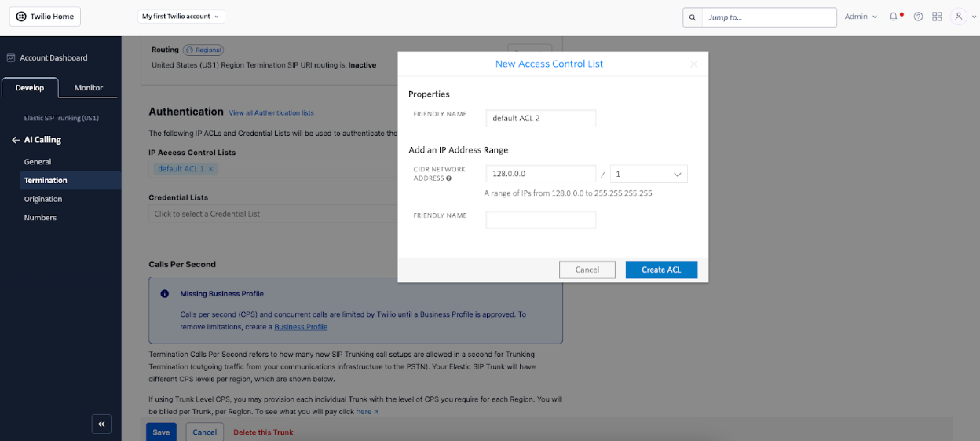
Task: Click Cancel in the ACL dialog
Action: coord(587,270)
